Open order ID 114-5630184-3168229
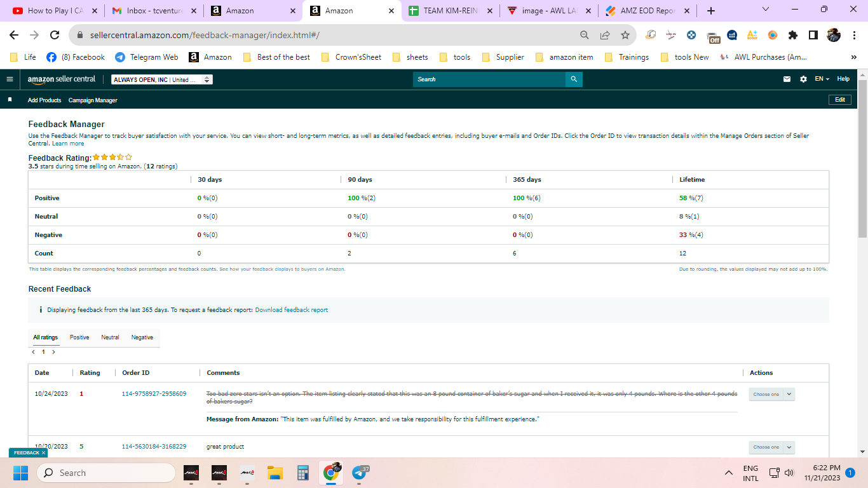Viewport: 868px width, 488px height. [154, 447]
